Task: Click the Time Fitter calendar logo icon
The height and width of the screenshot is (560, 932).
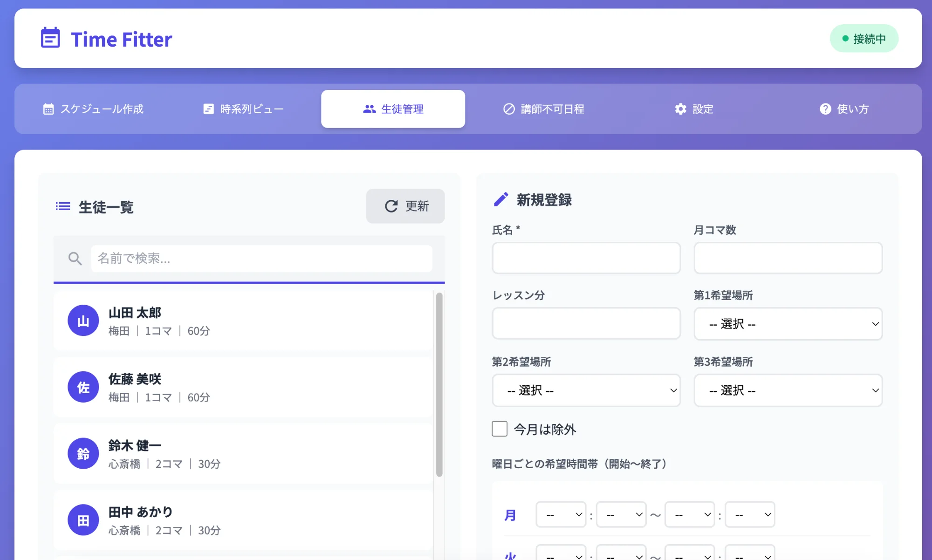Action: (51, 39)
